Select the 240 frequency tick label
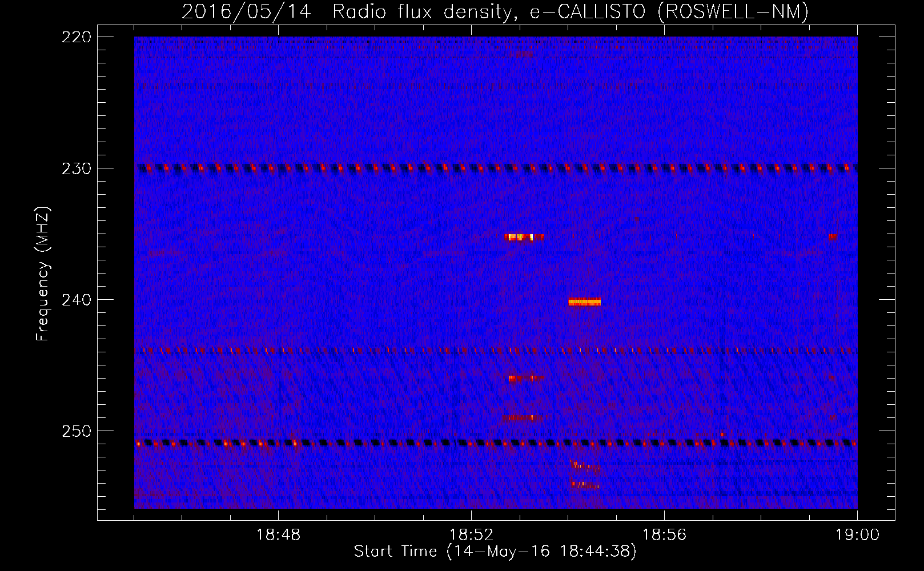The height and width of the screenshot is (571, 924). pyautogui.click(x=77, y=300)
